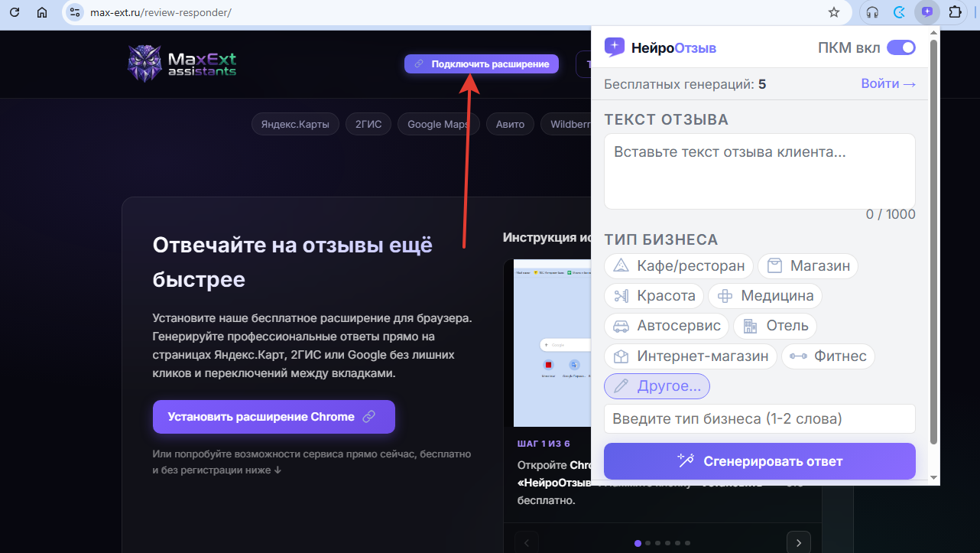Open site information icon in address bar
Screen dimensions: 980x553
tap(74, 12)
